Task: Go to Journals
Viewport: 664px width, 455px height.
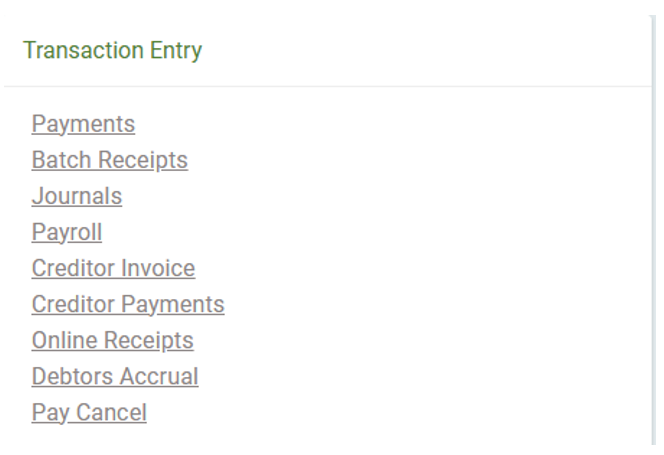Action: pyautogui.click(x=77, y=196)
